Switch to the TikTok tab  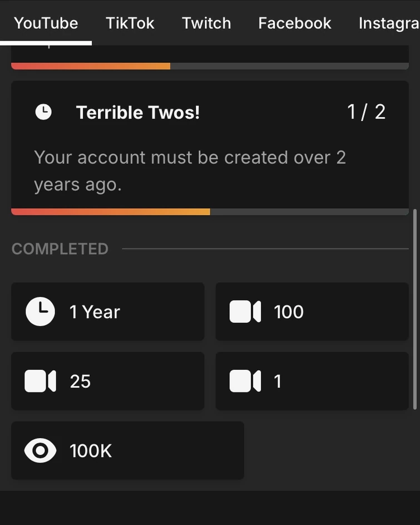point(130,22)
